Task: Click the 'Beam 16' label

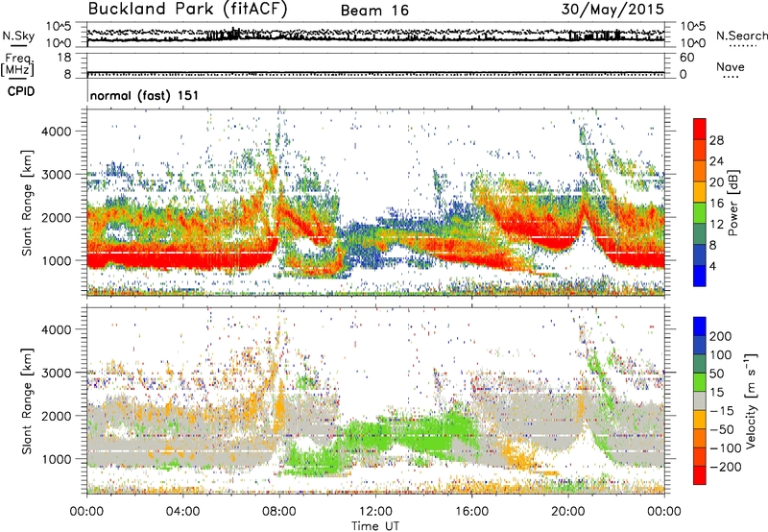Action: [x=374, y=11]
